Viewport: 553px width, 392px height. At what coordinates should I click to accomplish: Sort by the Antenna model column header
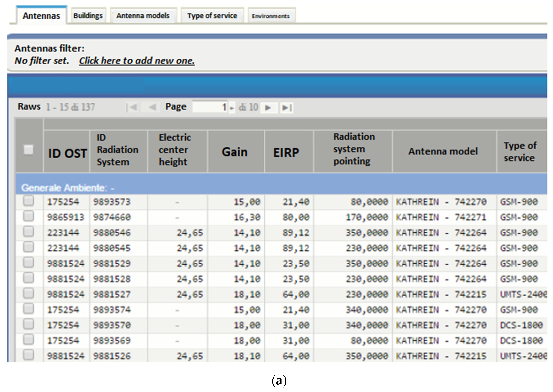pyautogui.click(x=443, y=151)
